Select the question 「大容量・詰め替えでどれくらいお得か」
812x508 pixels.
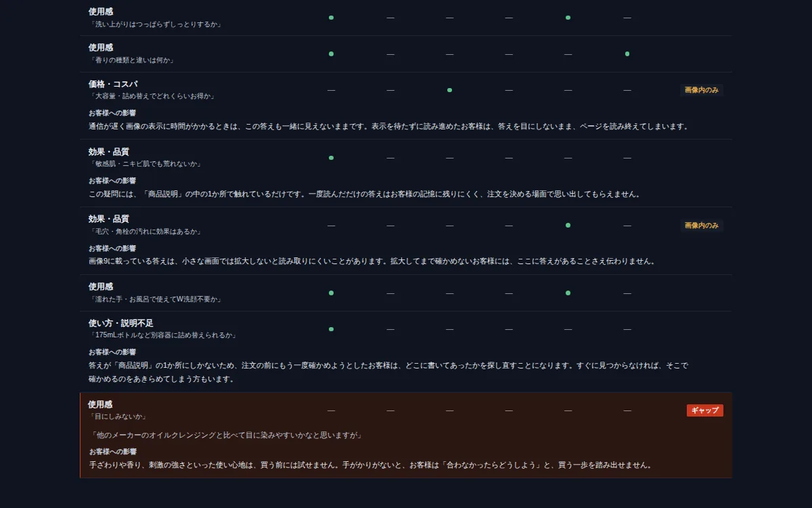click(x=153, y=96)
